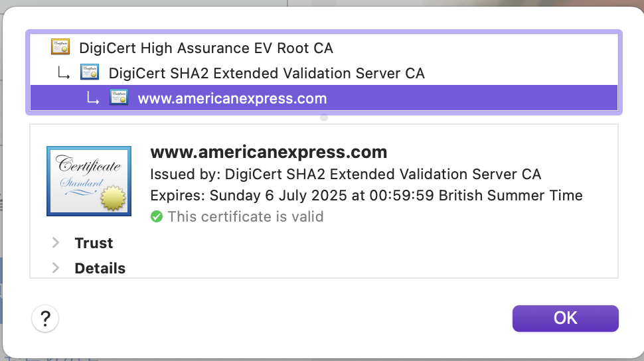Select DigiCert High Assurance EV Root CA row
644x361 pixels.
(x=206, y=48)
